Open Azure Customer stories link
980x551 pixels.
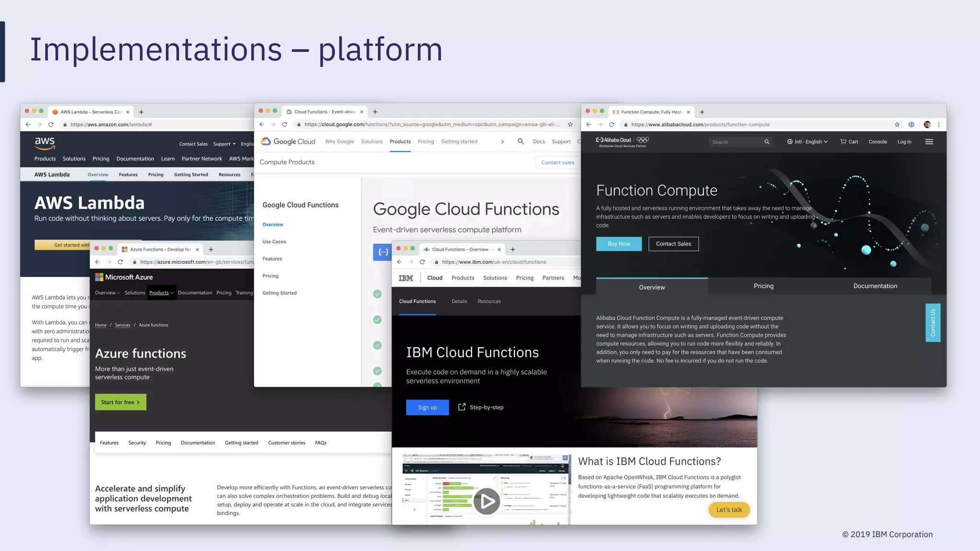click(287, 443)
